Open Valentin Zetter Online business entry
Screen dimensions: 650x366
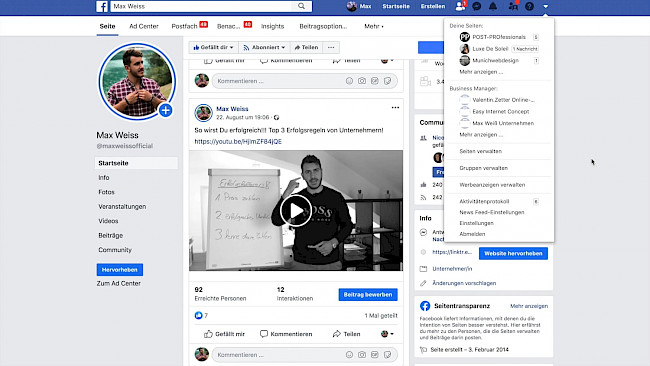[x=503, y=100]
